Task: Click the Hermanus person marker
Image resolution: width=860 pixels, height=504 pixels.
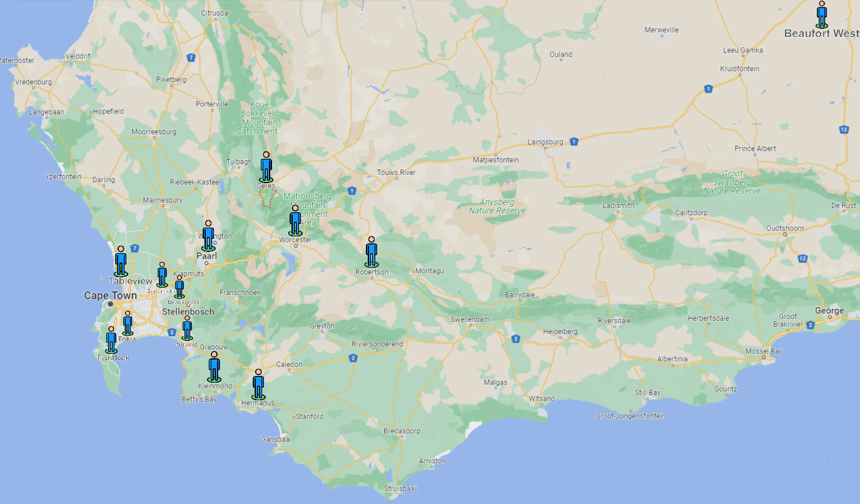Action: coord(258,384)
